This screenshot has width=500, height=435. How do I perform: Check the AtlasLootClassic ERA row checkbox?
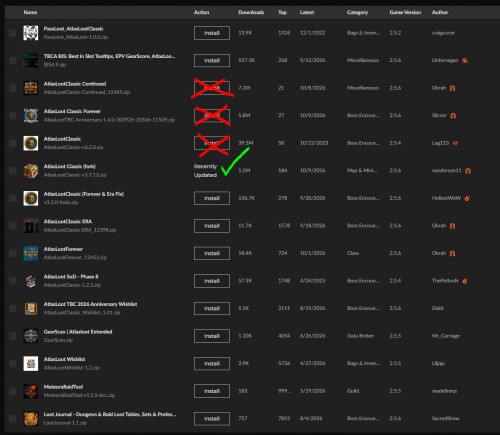pyautogui.click(x=13, y=226)
